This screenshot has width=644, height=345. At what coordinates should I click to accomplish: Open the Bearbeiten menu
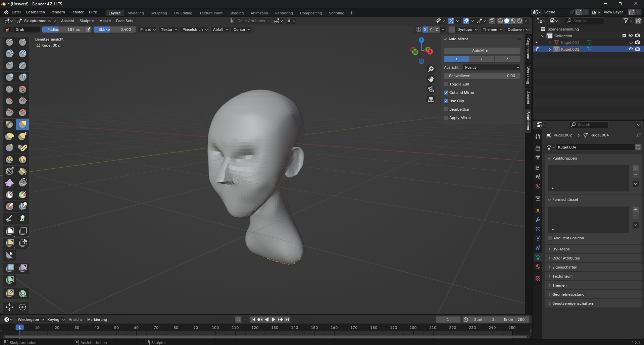35,12
